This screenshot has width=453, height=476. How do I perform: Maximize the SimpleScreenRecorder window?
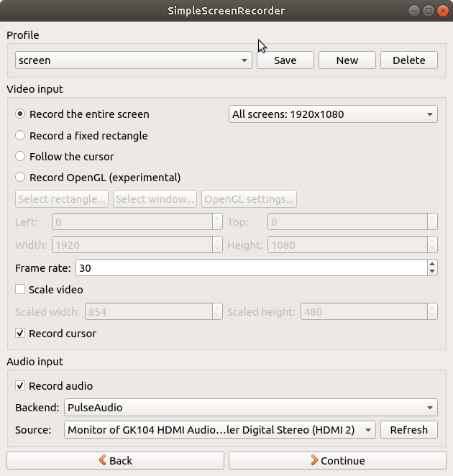[x=429, y=10]
